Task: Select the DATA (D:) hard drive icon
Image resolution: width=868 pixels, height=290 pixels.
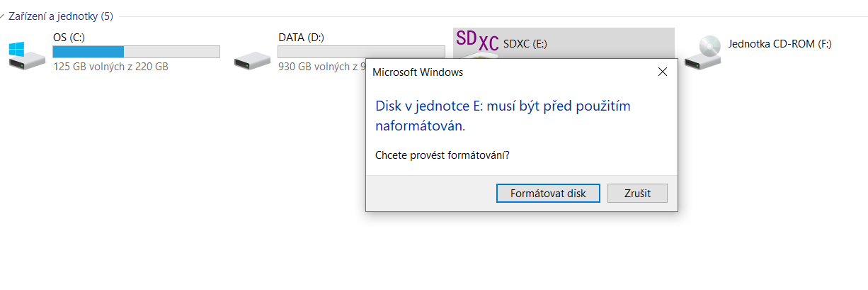Action: click(253, 58)
